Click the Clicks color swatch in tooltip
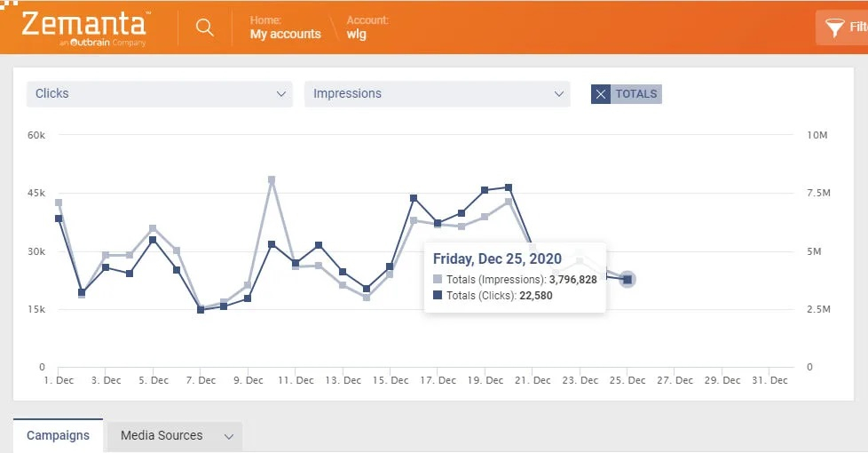Image resolution: width=868 pixels, height=453 pixels. pos(438,296)
